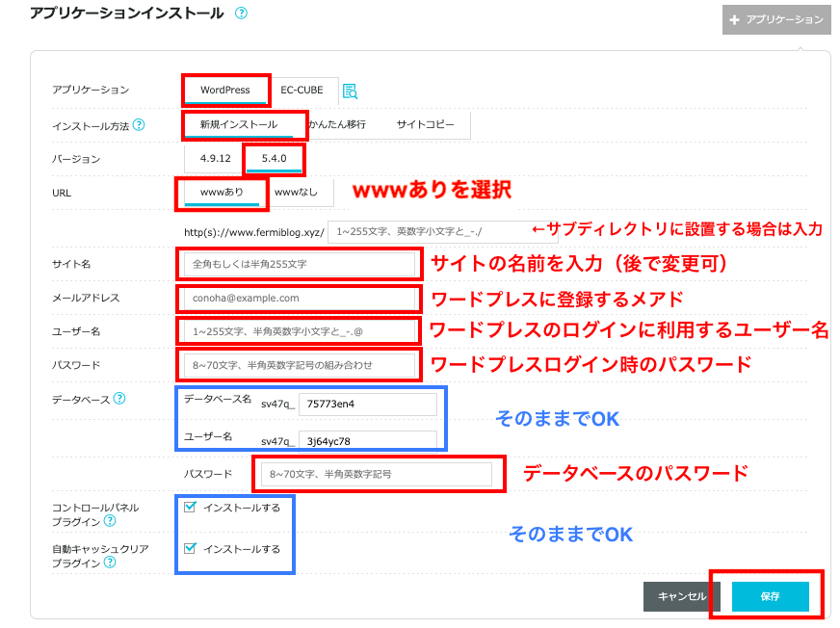Click the + アプリケーション button
The width and height of the screenshot is (840, 628).
[x=776, y=20]
